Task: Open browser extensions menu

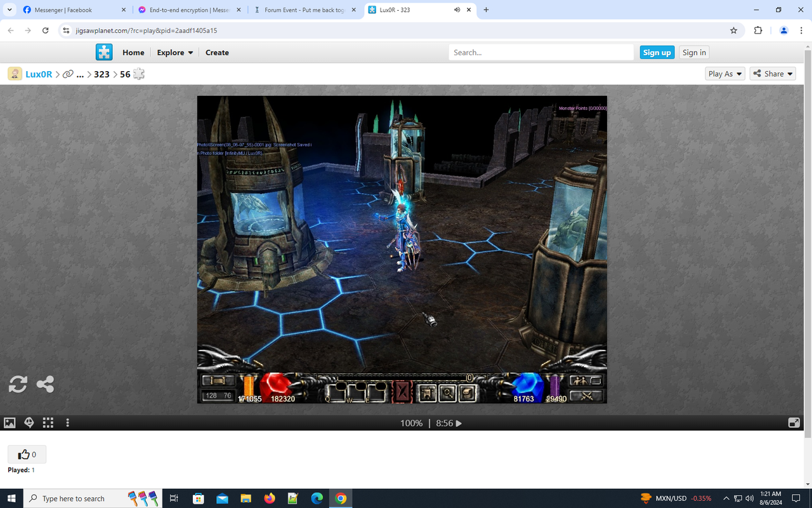Action: tap(758, 30)
